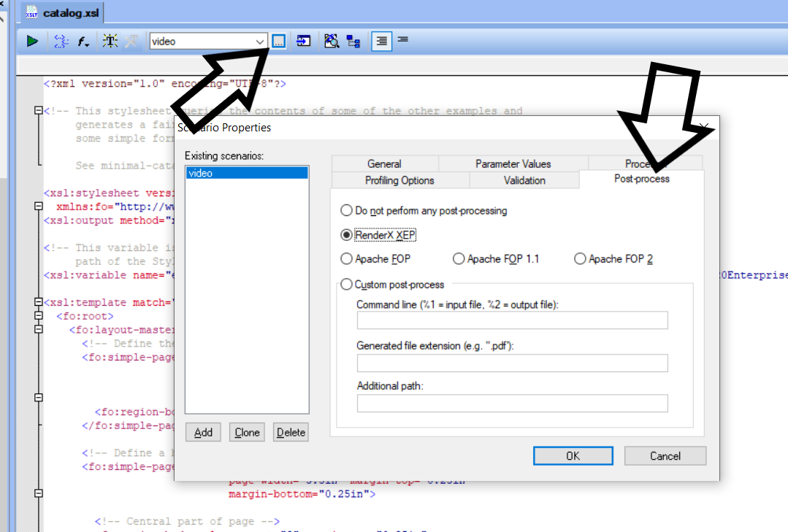Collapse the fo:root element in editor gutter
This screenshot has width=788, height=532.
click(39, 316)
